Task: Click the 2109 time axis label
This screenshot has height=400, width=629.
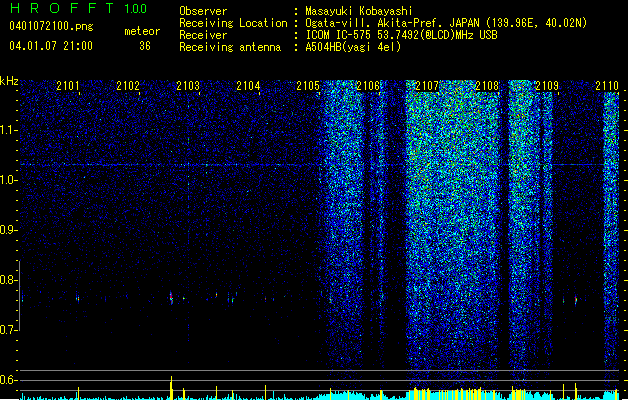Action: pyautogui.click(x=547, y=86)
